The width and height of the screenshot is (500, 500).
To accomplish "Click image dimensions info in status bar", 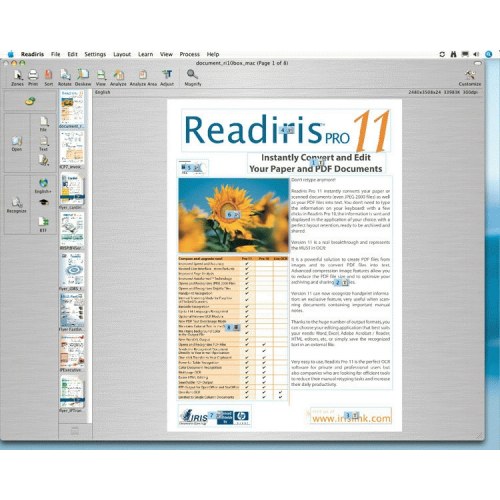I will [443, 92].
